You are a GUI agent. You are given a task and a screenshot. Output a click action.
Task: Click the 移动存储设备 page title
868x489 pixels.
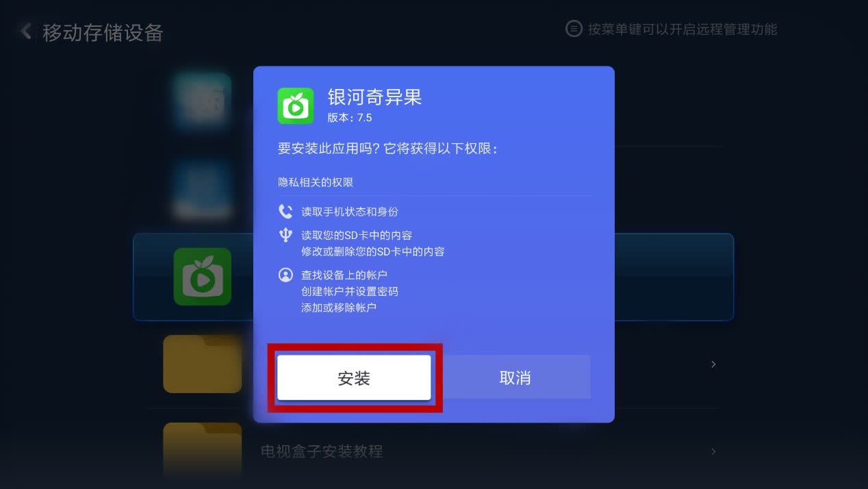103,32
